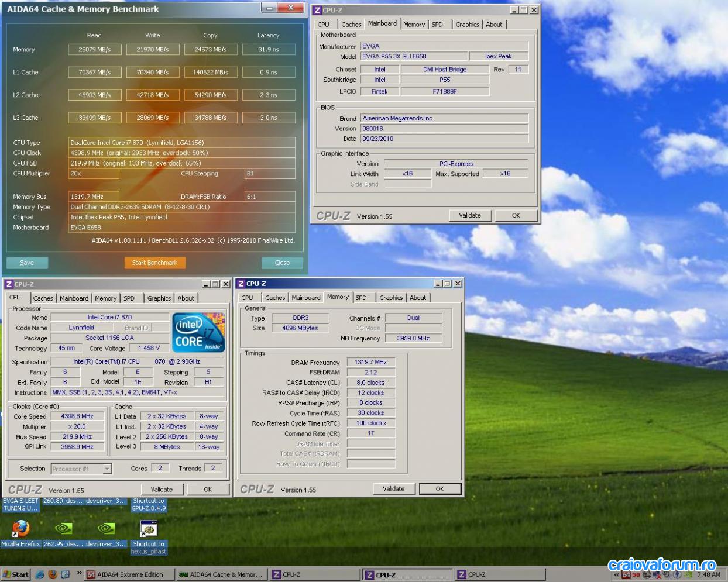Click the system tray clock showing 7:48 AM
This screenshot has width=728, height=582.
[709, 575]
